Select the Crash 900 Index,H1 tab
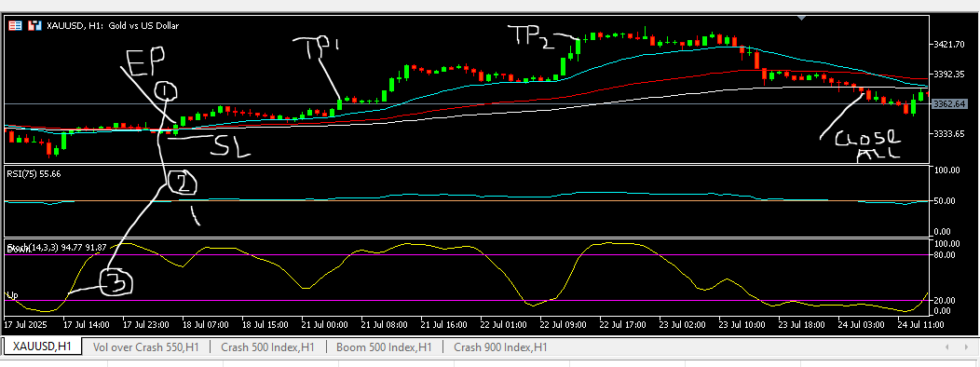Screen dimensions: 980x367 click(500, 347)
